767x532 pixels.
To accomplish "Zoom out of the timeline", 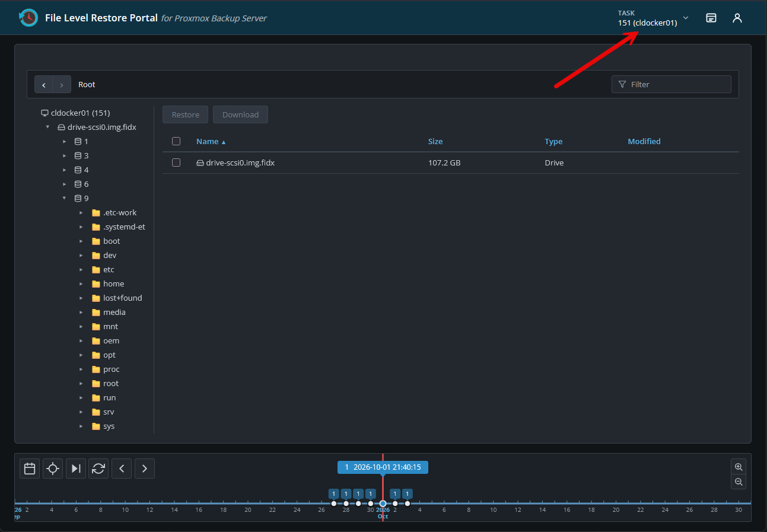I will (739, 482).
